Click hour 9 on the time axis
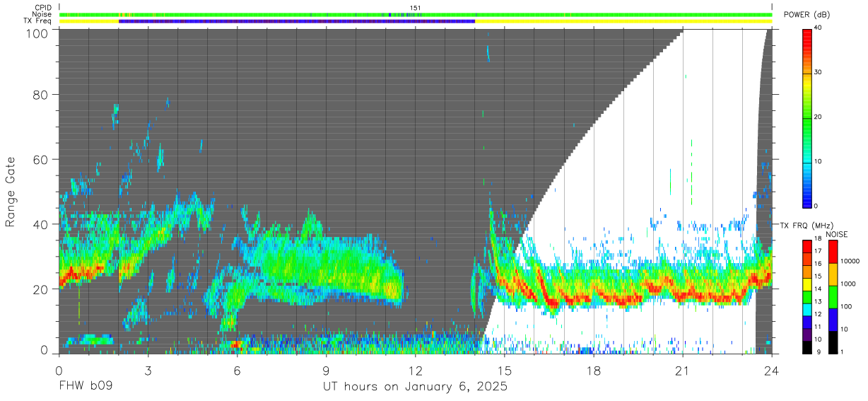 326,371
